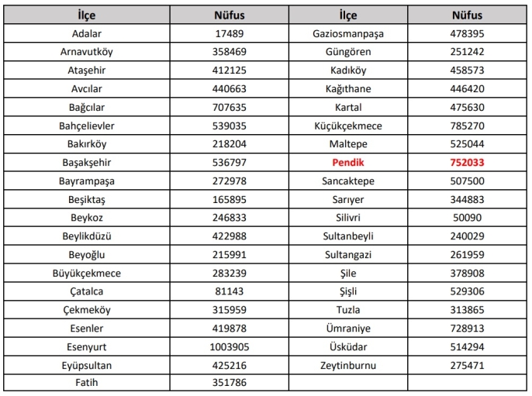Screen dimensions: 532x396
Task: Select the Çatalca district cell
Action: pos(87,291)
